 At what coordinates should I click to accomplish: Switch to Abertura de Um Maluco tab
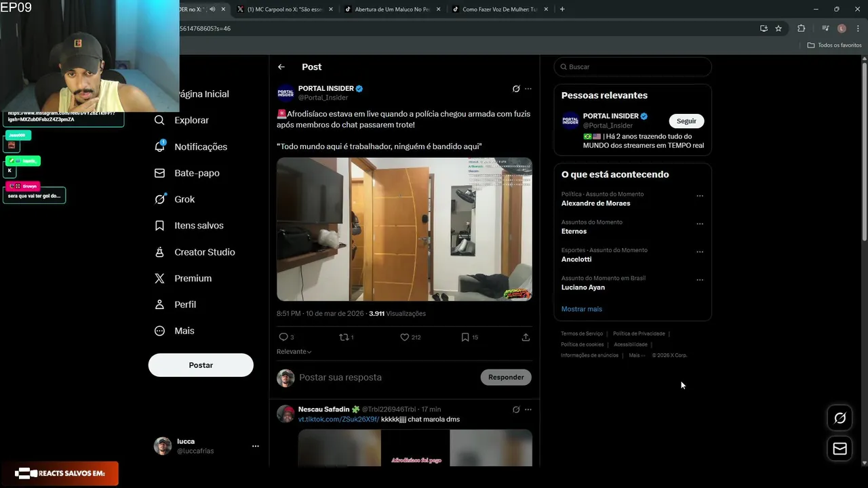tap(393, 9)
